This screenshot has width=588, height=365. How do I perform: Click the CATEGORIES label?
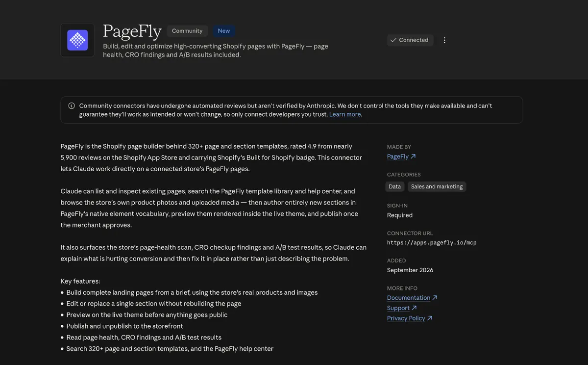tap(404, 175)
